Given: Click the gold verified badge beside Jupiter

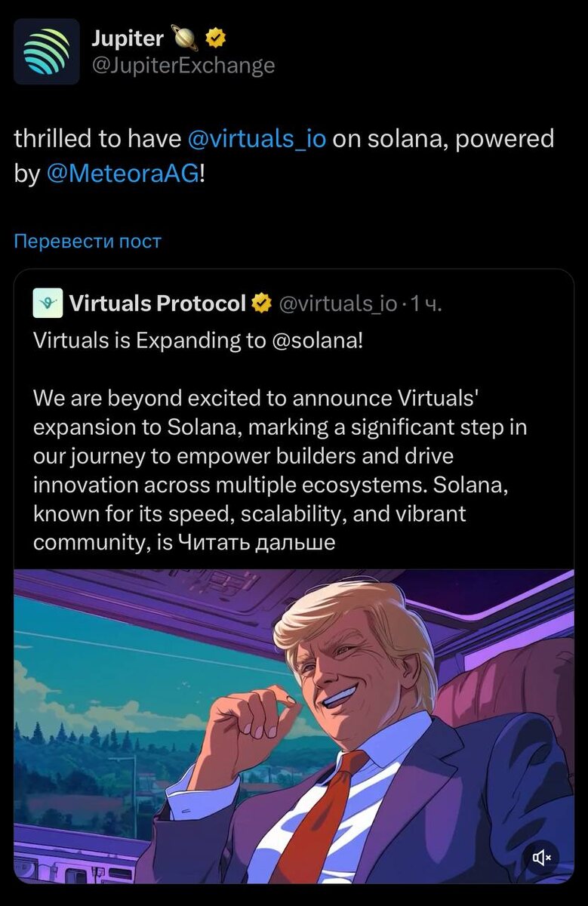Looking at the screenshot, I should 215,37.
